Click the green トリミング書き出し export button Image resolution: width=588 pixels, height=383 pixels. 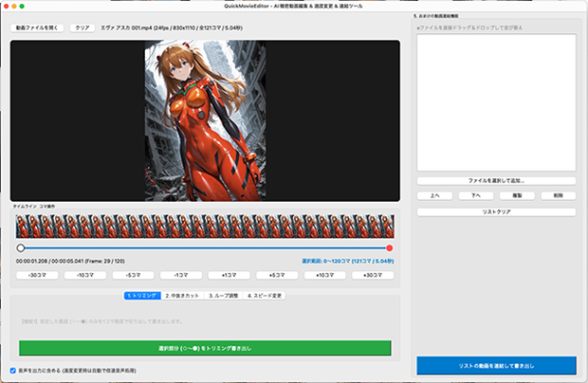tap(205, 348)
